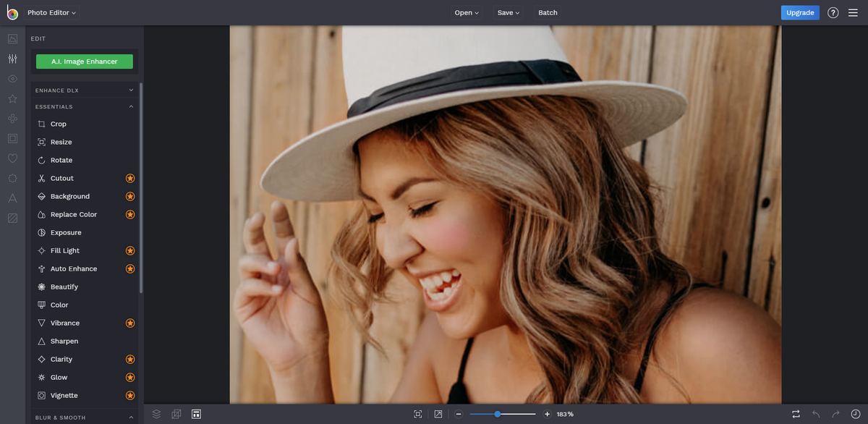The width and height of the screenshot is (868, 424).
Task: Open the Save dropdown menu
Action: point(509,12)
